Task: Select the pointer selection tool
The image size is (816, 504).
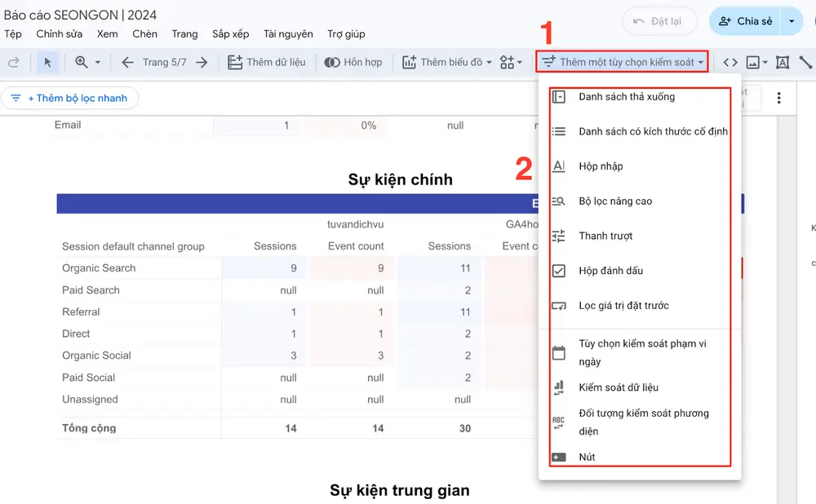Action: tap(47, 63)
